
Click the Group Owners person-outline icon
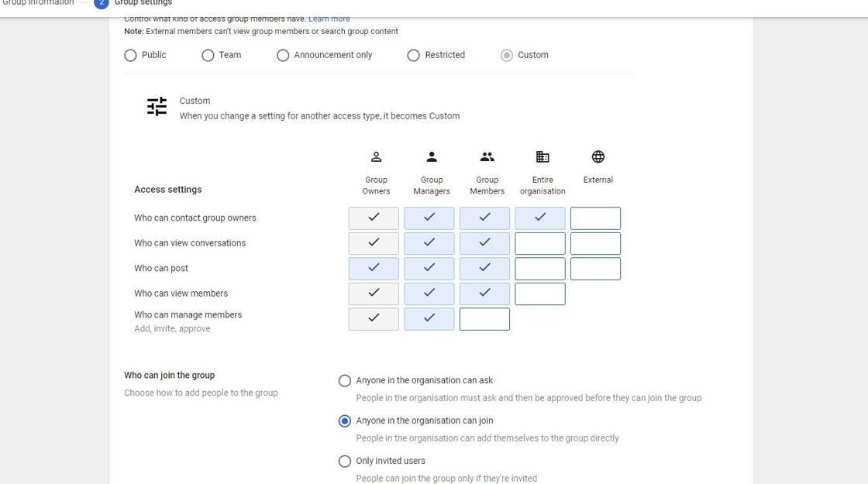(x=376, y=157)
